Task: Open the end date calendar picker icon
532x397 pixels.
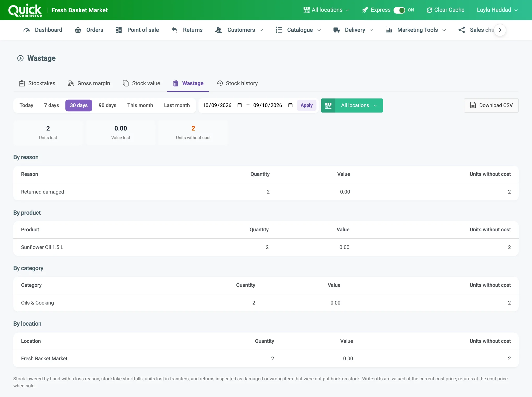Action: tap(290, 105)
